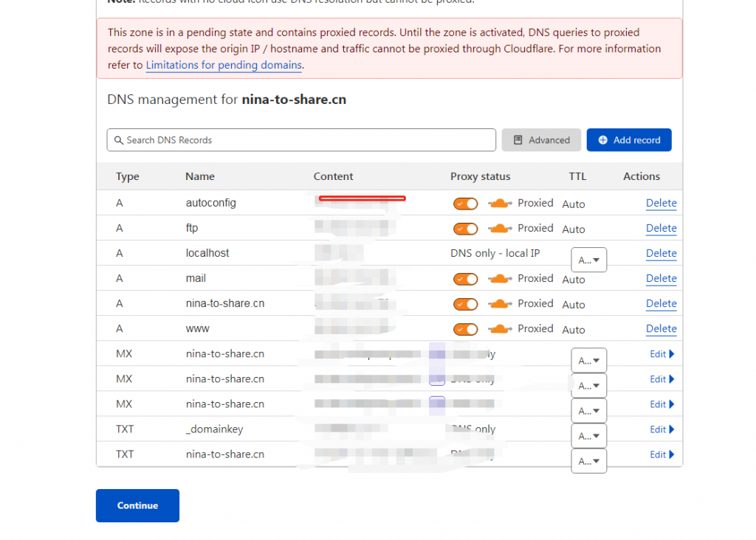Click the ftp record name

pyautogui.click(x=192, y=228)
